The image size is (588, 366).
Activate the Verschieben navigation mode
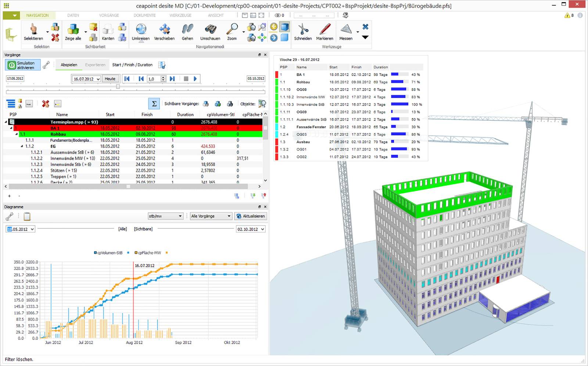164,32
